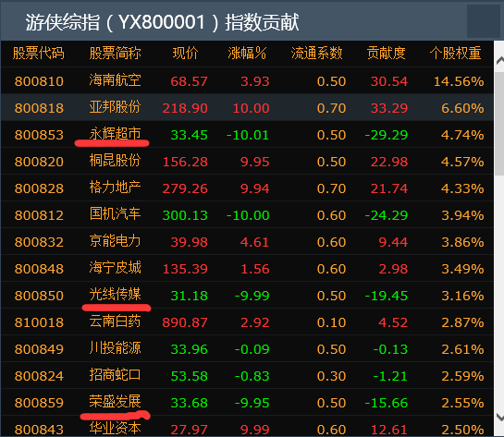The width and height of the screenshot is (504, 437).
Task: Select stock name 永辉超市
Action: [115, 134]
